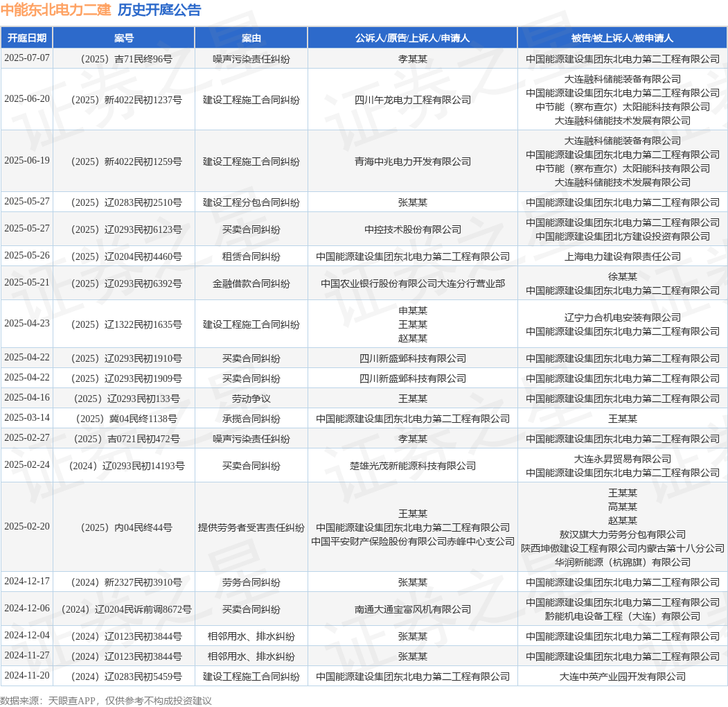The image size is (728, 707).
Task: Select date cell 2025-02-20
Action: [27, 526]
